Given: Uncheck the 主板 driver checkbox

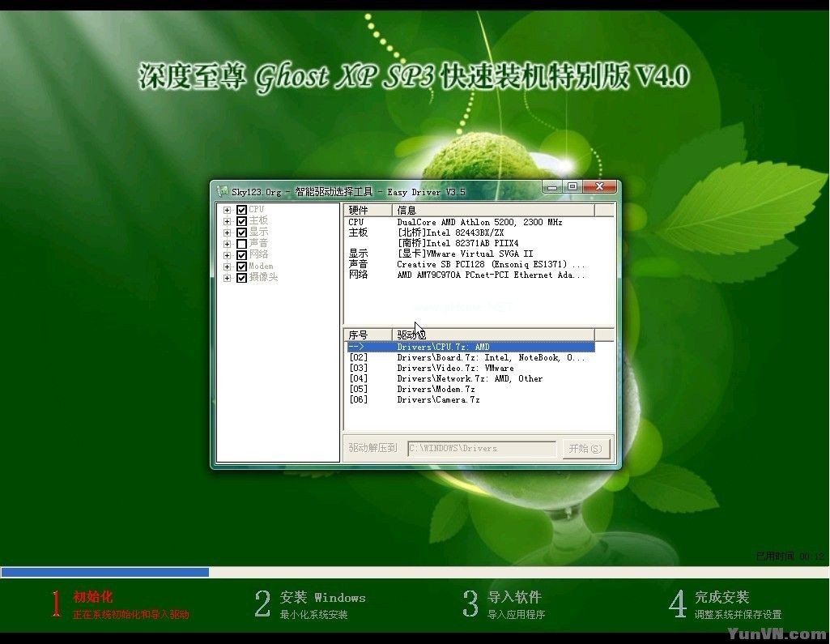Looking at the screenshot, I should [241, 221].
